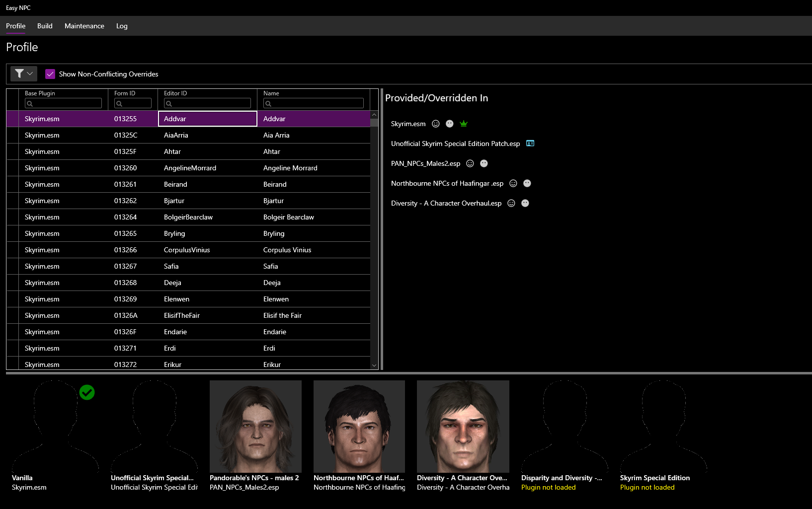
Task: Select Pandorable's NPCs males 2 mugshot
Action: click(x=255, y=426)
